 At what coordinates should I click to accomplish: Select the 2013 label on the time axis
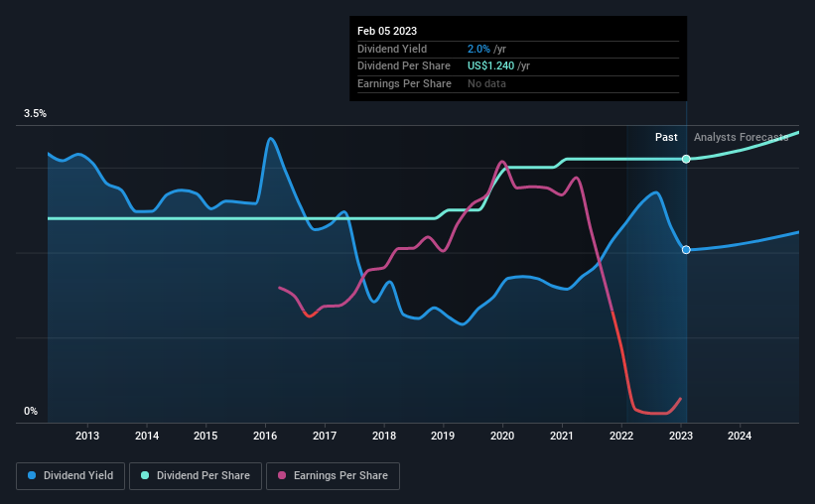point(87,436)
